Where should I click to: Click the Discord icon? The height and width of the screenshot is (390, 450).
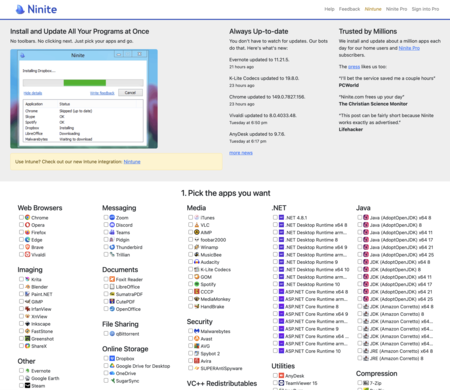pos(112,225)
